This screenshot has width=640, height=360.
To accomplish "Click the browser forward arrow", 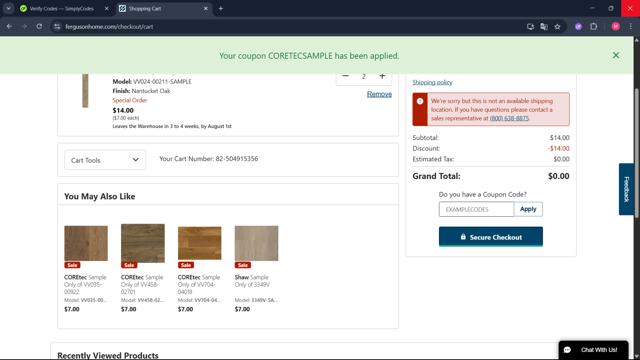I will click(24, 27).
